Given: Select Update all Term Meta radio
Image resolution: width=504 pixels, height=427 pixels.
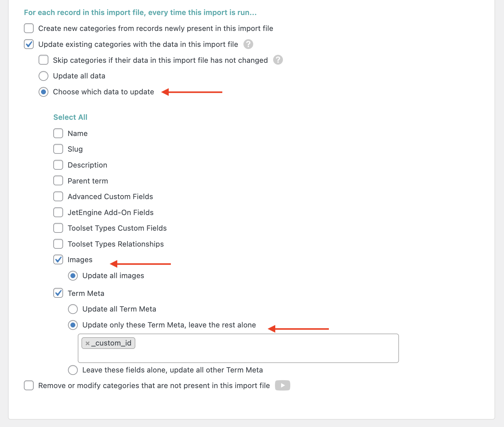Looking at the screenshot, I should pyautogui.click(x=73, y=309).
